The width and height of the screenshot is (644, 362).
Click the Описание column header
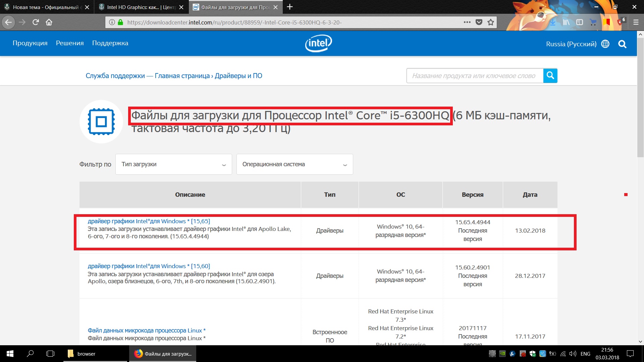(190, 195)
